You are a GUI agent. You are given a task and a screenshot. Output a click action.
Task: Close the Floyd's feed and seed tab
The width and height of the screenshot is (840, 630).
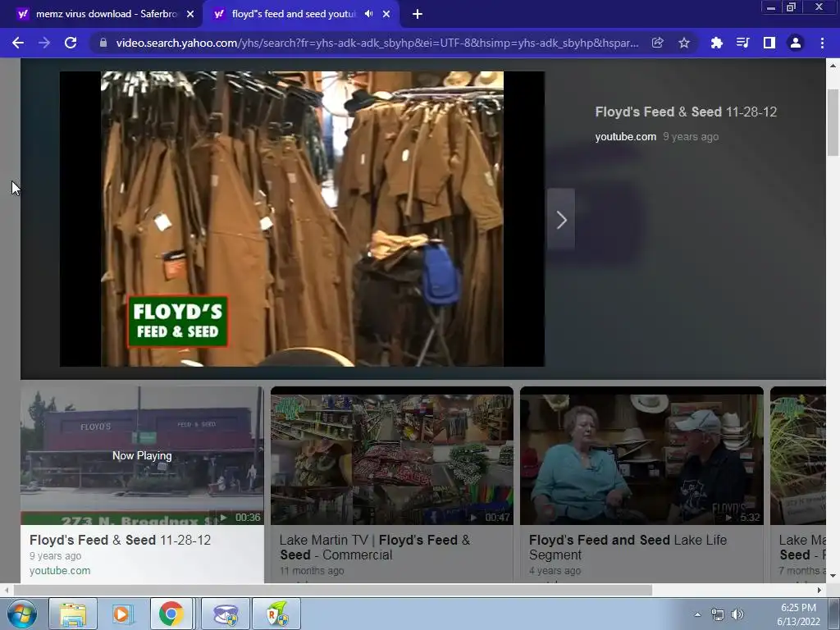tap(386, 15)
